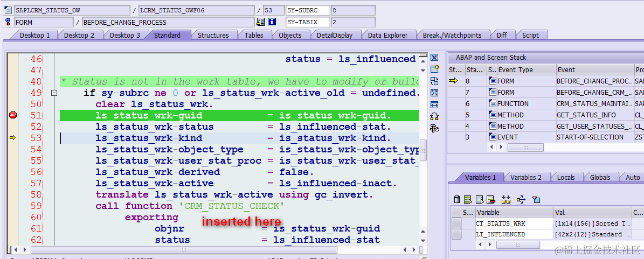Open the Structures tab

click(213, 36)
